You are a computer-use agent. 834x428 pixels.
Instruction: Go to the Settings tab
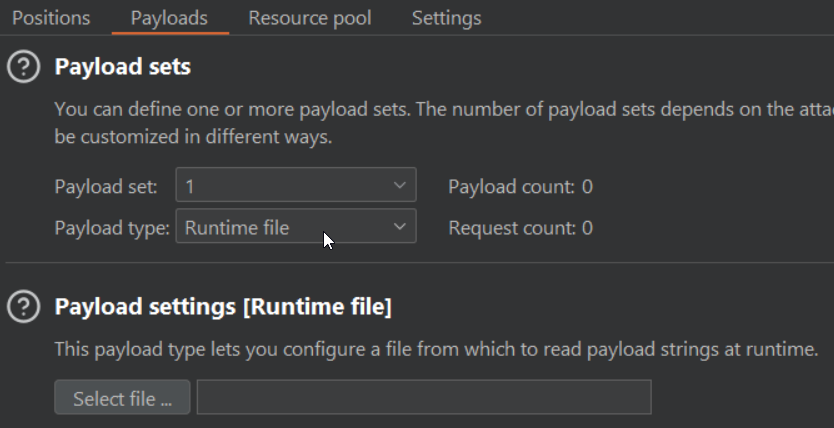pos(446,18)
